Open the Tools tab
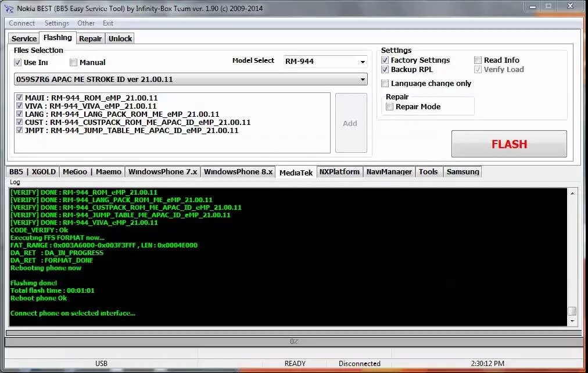 coord(428,172)
